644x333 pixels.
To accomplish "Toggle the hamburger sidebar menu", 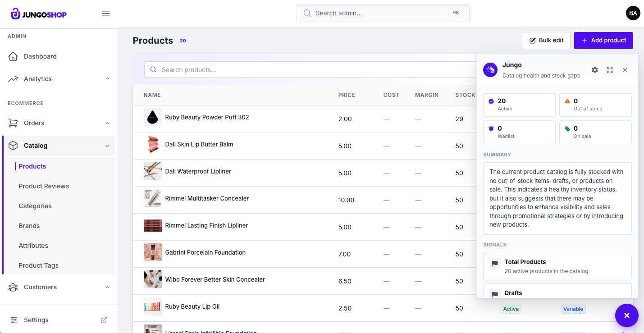I will pyautogui.click(x=106, y=14).
